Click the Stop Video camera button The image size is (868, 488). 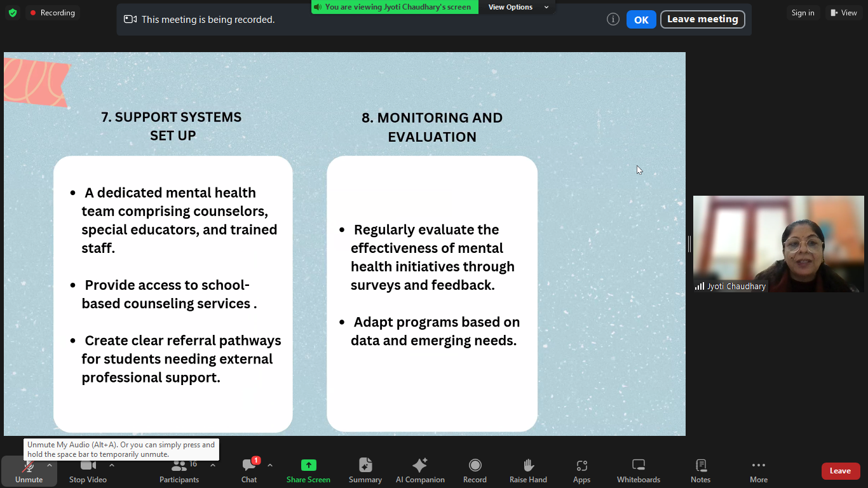pos(88,471)
